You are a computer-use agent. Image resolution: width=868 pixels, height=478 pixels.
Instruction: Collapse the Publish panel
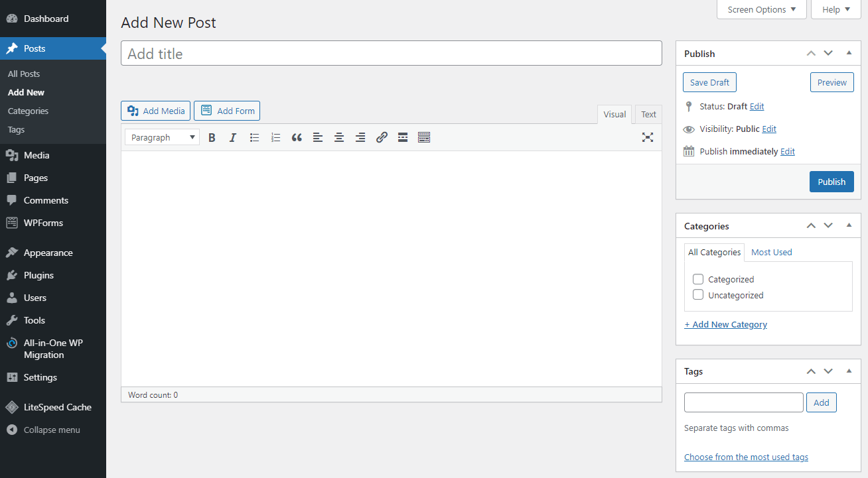pyautogui.click(x=849, y=53)
